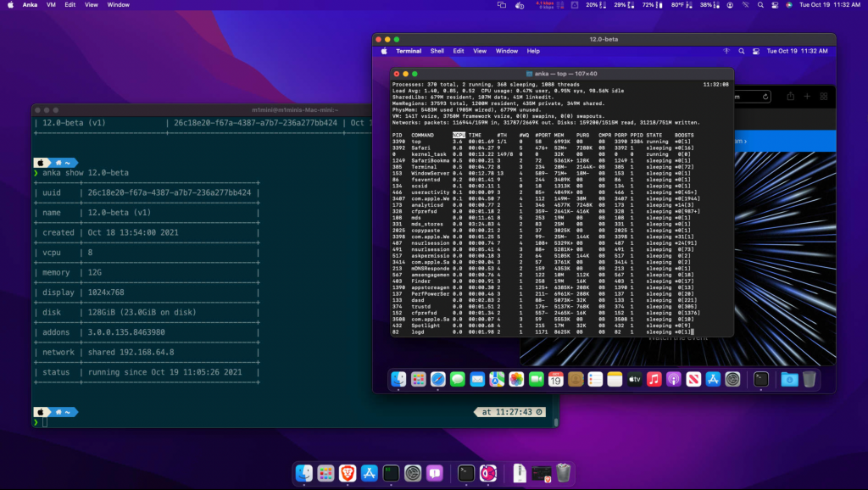Open Spotlight search in host menu bar
868x490 pixels.
click(x=760, y=4)
